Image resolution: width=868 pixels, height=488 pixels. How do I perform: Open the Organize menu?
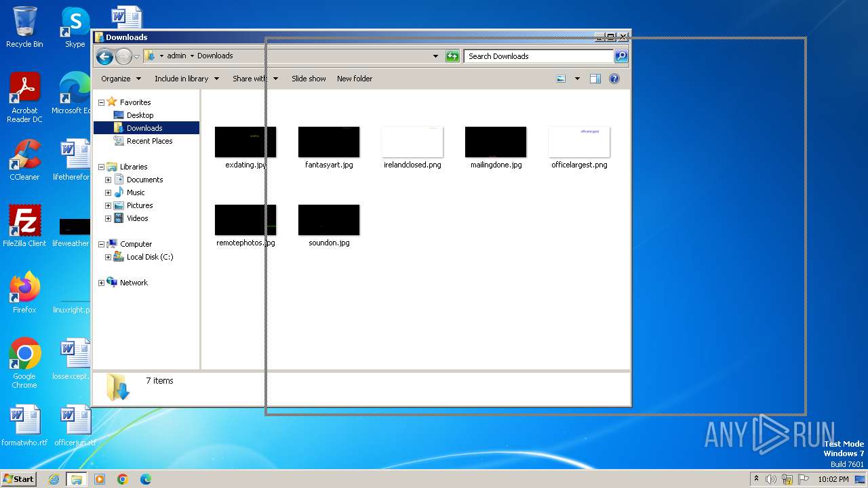pyautogui.click(x=121, y=79)
